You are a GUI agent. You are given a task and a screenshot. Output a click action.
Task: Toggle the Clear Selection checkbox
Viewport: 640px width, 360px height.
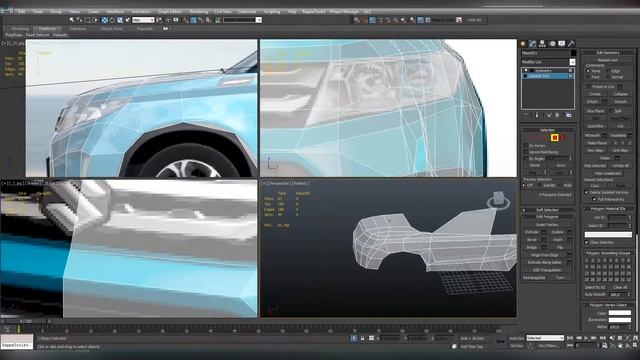click(x=587, y=242)
